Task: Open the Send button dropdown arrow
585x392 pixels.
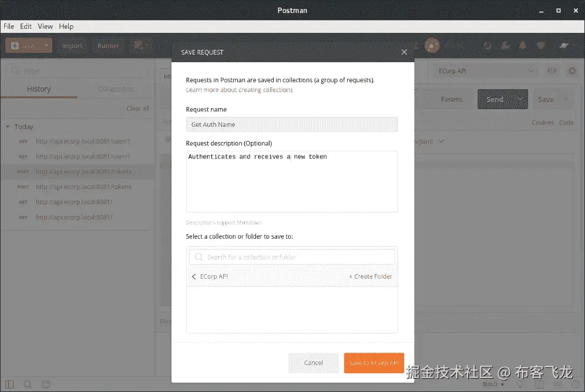Action: click(520, 100)
